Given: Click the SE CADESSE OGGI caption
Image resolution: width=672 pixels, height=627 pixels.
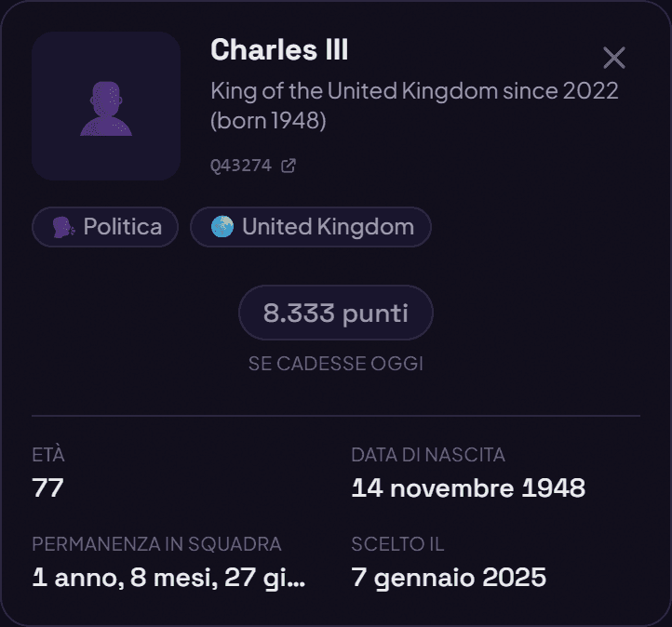Looking at the screenshot, I should 336,364.
